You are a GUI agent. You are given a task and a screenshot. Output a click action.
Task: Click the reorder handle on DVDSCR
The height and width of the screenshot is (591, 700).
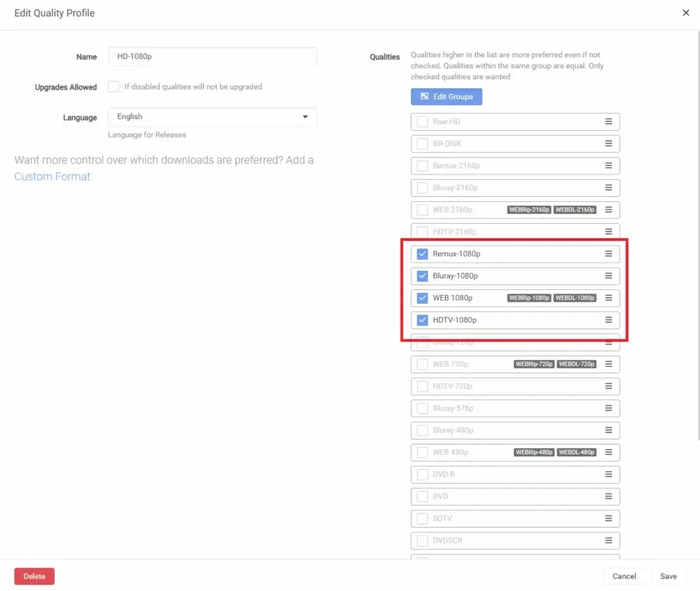pos(608,540)
